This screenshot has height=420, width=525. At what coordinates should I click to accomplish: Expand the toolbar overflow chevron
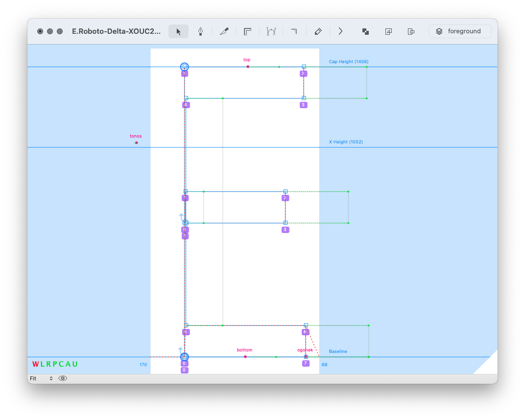click(x=340, y=31)
